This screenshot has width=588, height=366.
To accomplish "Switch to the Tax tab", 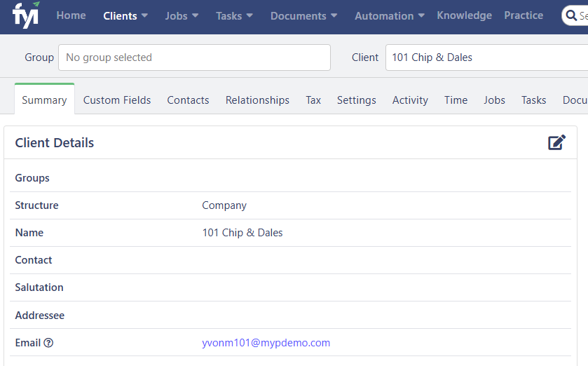I will [313, 100].
